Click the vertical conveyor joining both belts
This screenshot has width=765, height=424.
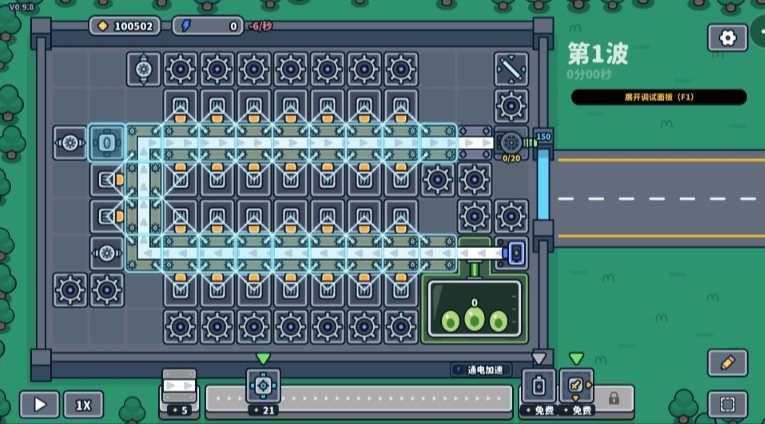click(143, 198)
